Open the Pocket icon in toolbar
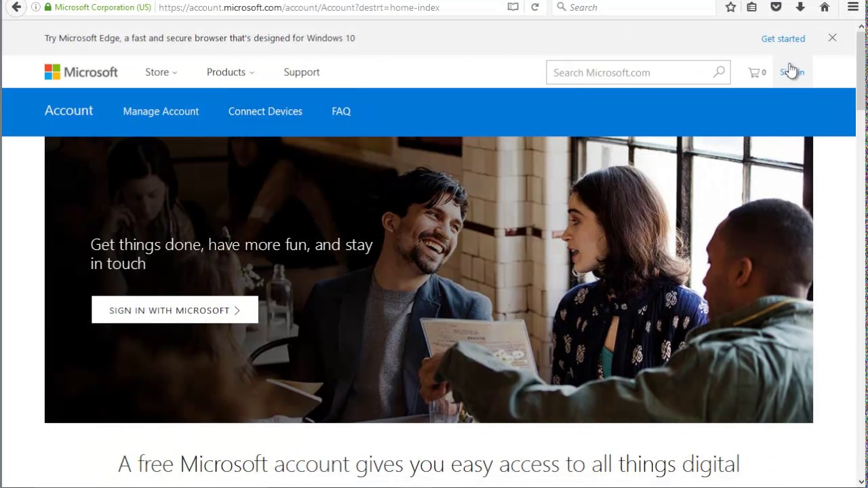Image resolution: width=868 pixels, height=488 pixels. click(x=776, y=7)
